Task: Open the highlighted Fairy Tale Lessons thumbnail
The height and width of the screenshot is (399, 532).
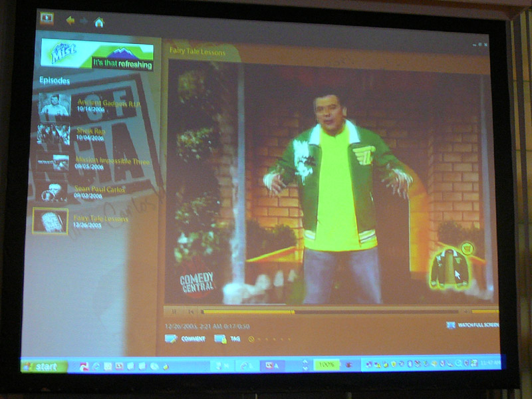Action: point(51,221)
